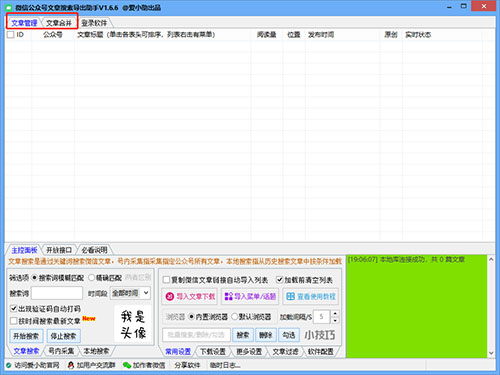Switch to 本地搜索 bottom tab

[x=96, y=351]
